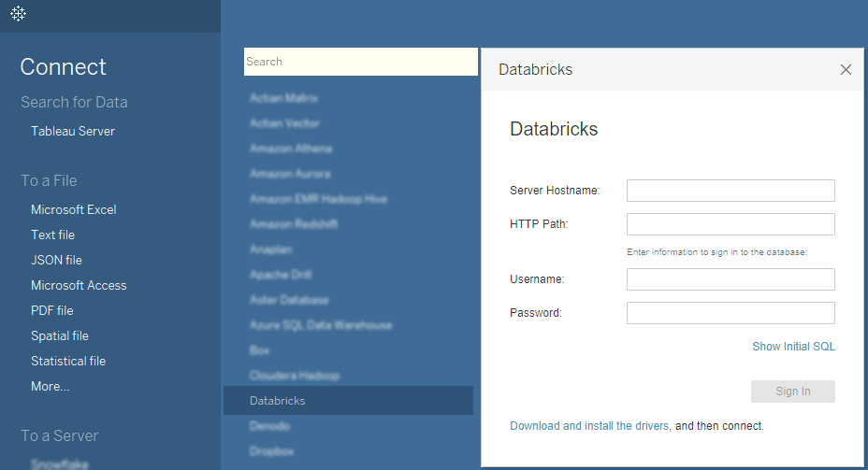This screenshot has height=470, width=868.
Task: Select Databricks in the server list
Action: click(278, 401)
